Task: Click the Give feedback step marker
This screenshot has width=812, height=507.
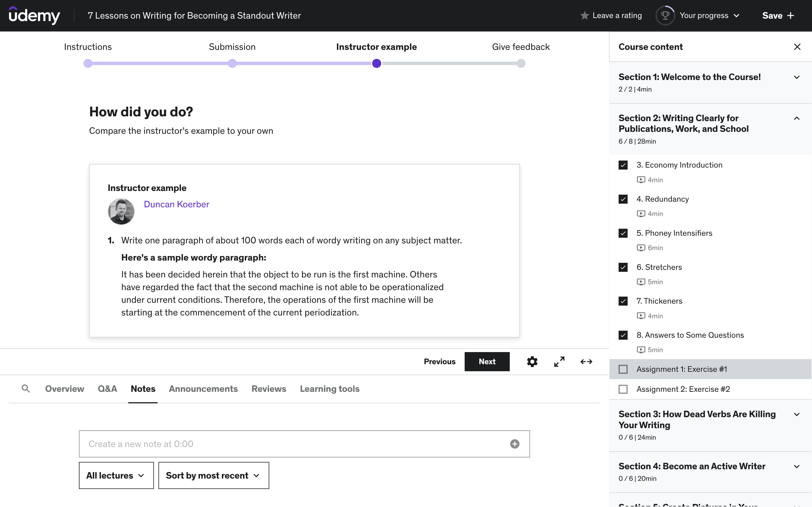Action: [521, 63]
